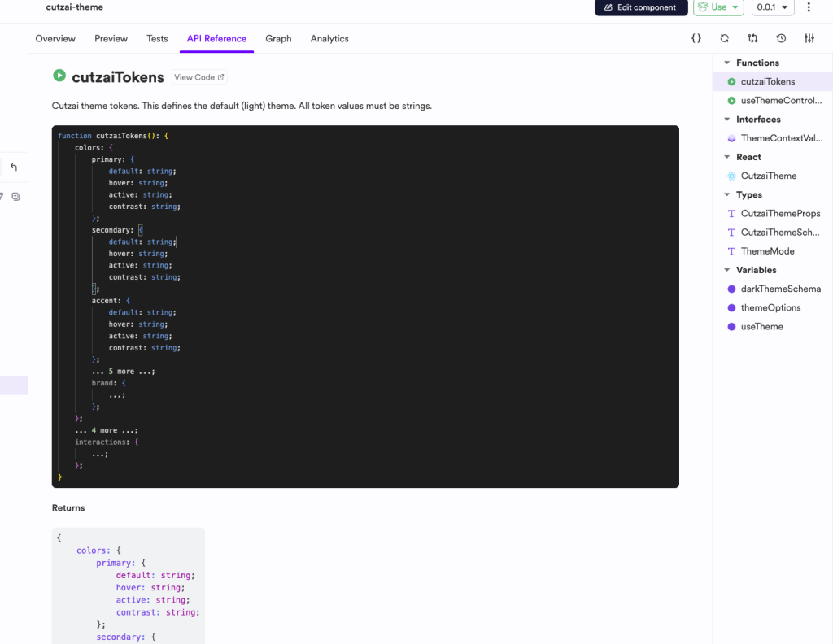This screenshot has width=833, height=644.
Task: Collapse the Types section
Action: point(726,195)
